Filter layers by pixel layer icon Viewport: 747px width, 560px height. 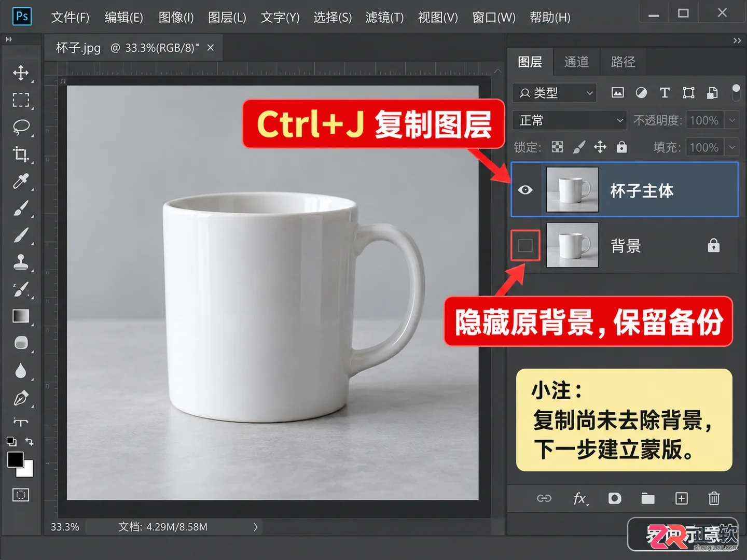point(617,93)
